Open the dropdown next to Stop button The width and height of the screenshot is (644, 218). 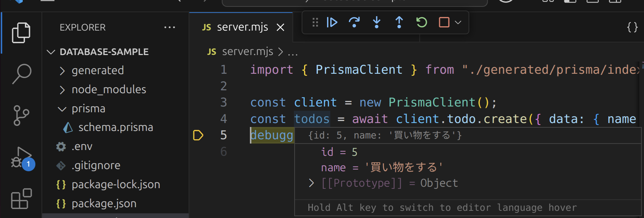tap(458, 23)
